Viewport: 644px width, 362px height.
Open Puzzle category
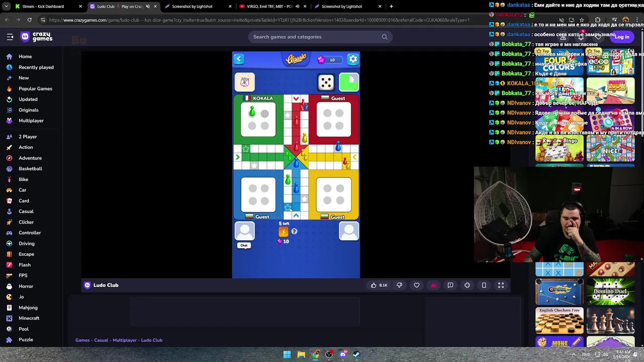(26, 340)
